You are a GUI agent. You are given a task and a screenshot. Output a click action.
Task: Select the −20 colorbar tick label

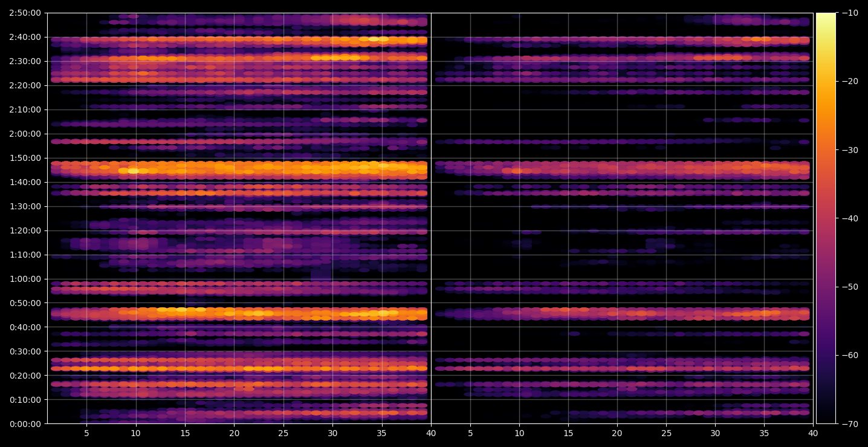(849, 81)
